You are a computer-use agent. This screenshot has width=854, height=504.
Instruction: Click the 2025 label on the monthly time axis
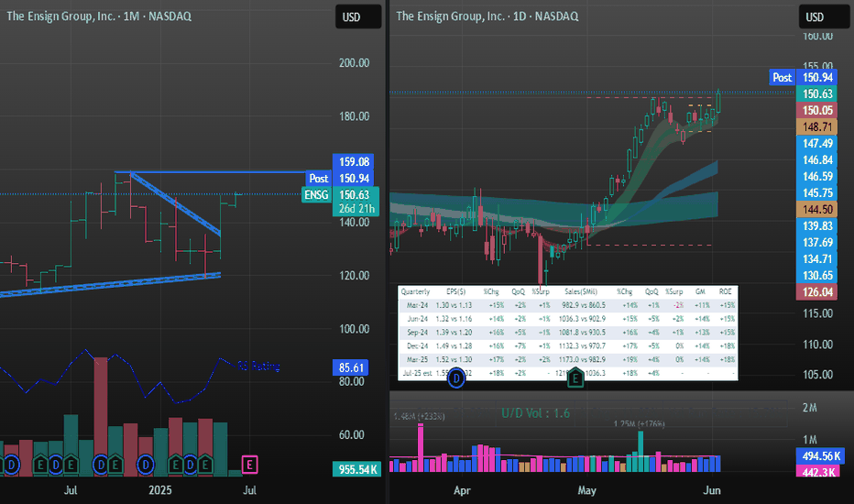tap(159, 490)
